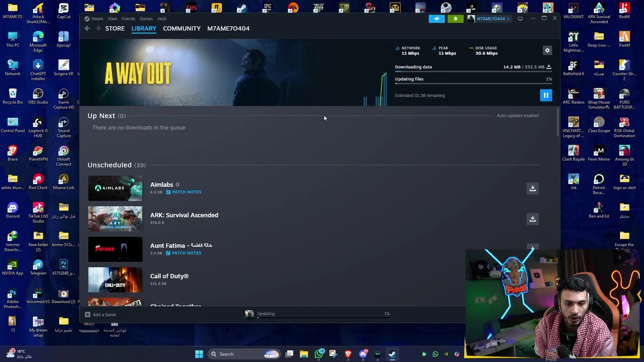Viewport: 644px width, 362px height.
Task: Click the Big Picture mode monitor icon
Action: click(520, 19)
